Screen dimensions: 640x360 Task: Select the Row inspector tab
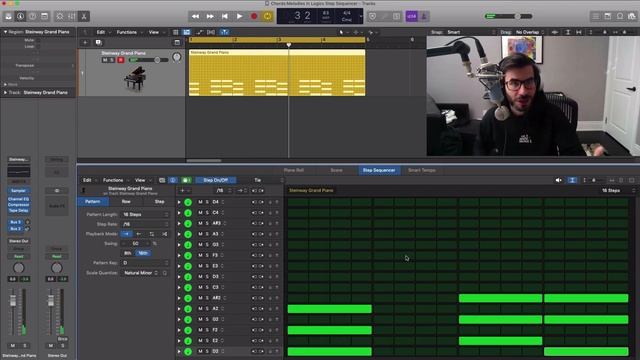[x=126, y=202]
